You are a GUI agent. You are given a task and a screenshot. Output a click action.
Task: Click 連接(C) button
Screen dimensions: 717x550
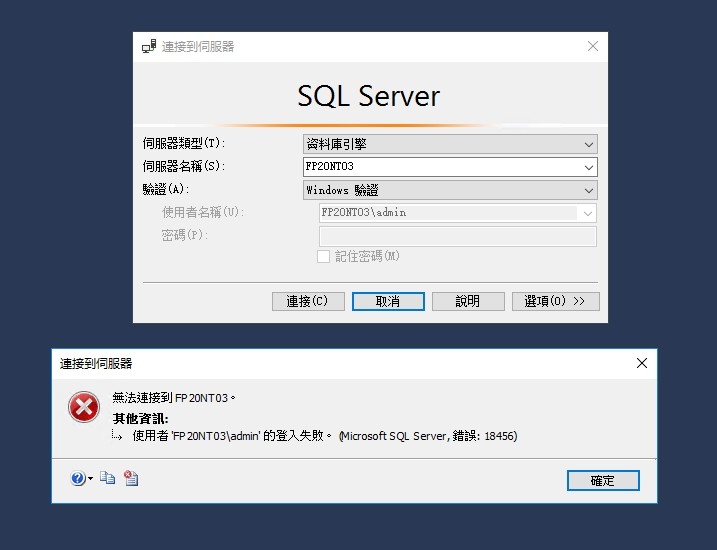coord(308,301)
